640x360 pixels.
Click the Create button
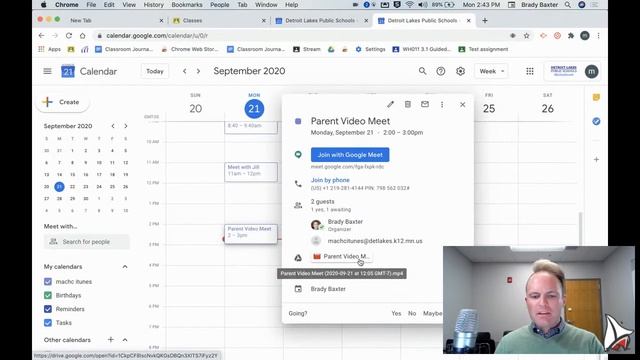tap(62, 102)
